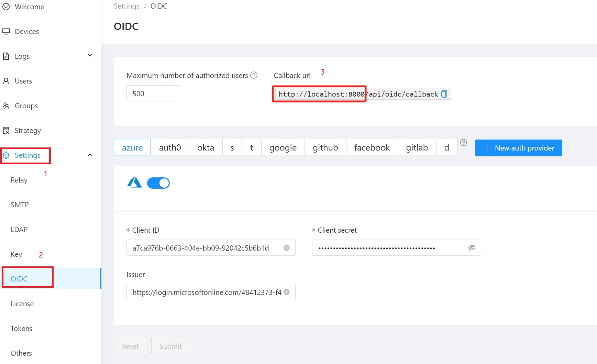The image size is (597, 364).
Task: Clear the Issuer field with X icon
Action: pyautogui.click(x=286, y=292)
